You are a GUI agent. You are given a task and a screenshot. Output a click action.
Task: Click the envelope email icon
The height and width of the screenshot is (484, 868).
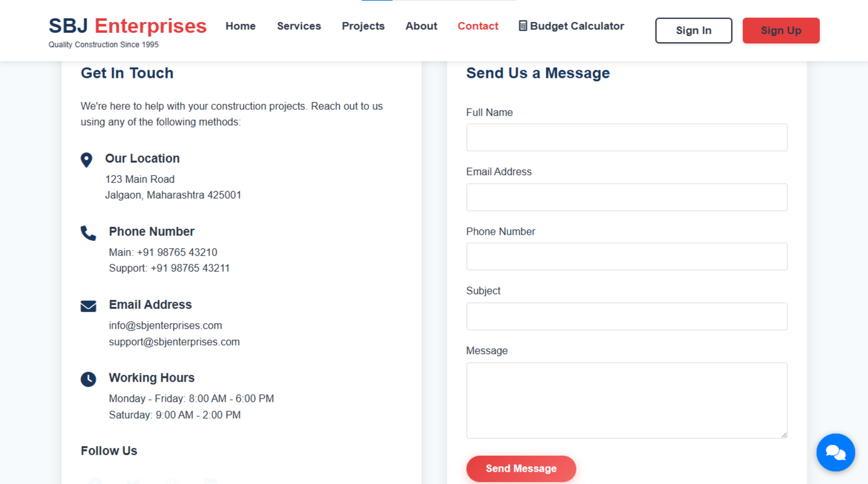[88, 306]
